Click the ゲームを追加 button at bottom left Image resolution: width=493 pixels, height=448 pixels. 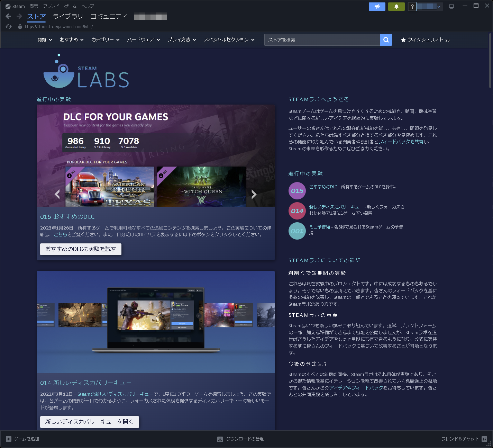[22, 439]
